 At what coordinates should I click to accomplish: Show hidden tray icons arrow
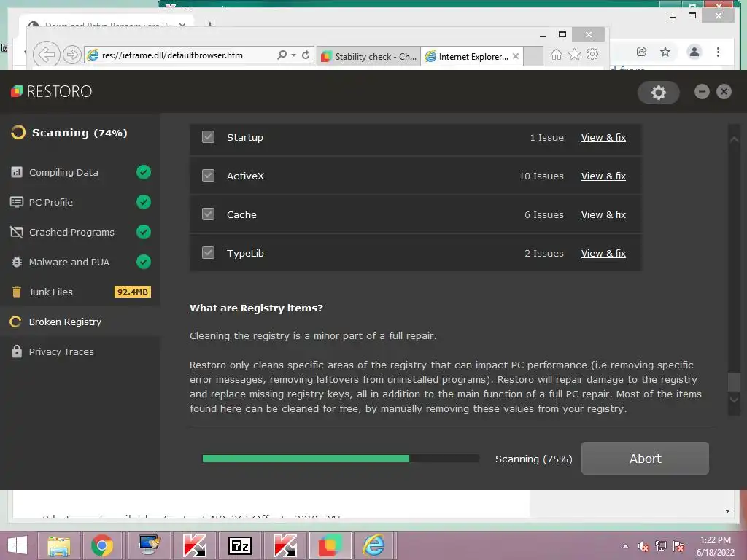pos(625,546)
